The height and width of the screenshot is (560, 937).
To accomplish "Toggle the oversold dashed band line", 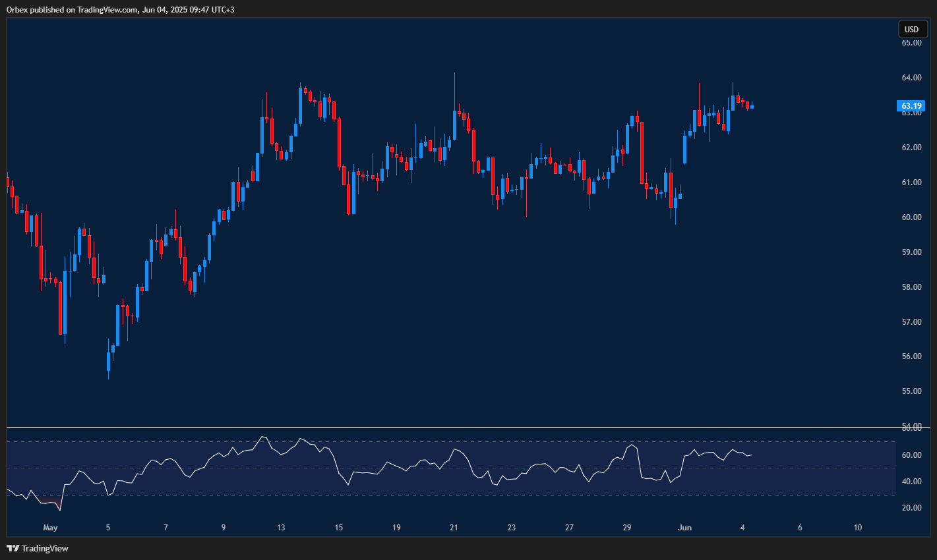I will click(442, 494).
